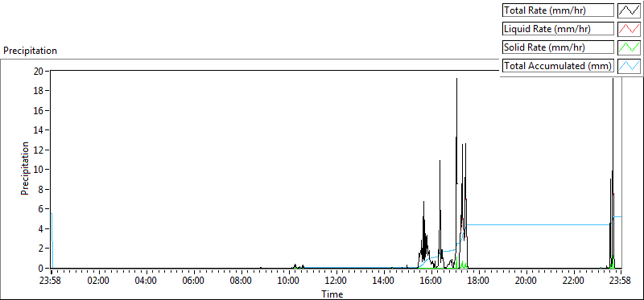Click the 20:00 time axis tick label
Image resolution: width=644 pixels, height=300 pixels.
(526, 282)
